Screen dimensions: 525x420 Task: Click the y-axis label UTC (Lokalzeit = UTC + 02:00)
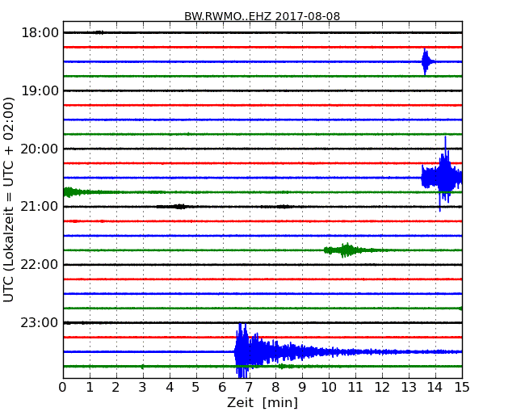point(9,199)
